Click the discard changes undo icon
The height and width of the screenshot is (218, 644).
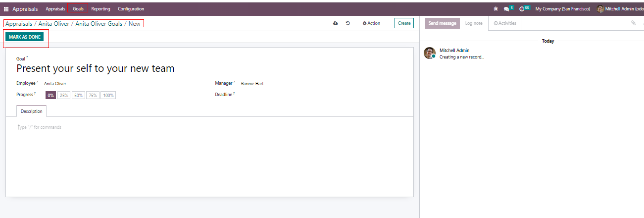[x=348, y=23]
